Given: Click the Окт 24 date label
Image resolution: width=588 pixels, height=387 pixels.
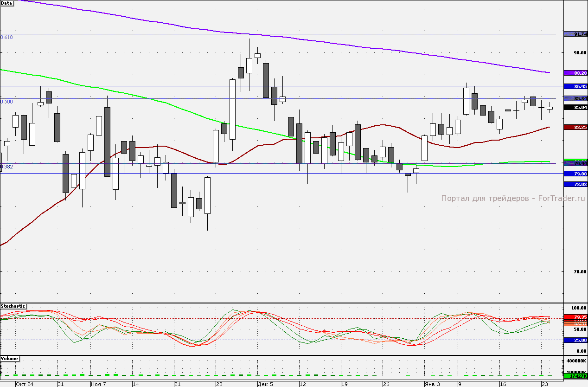Looking at the screenshot, I should (25, 384).
